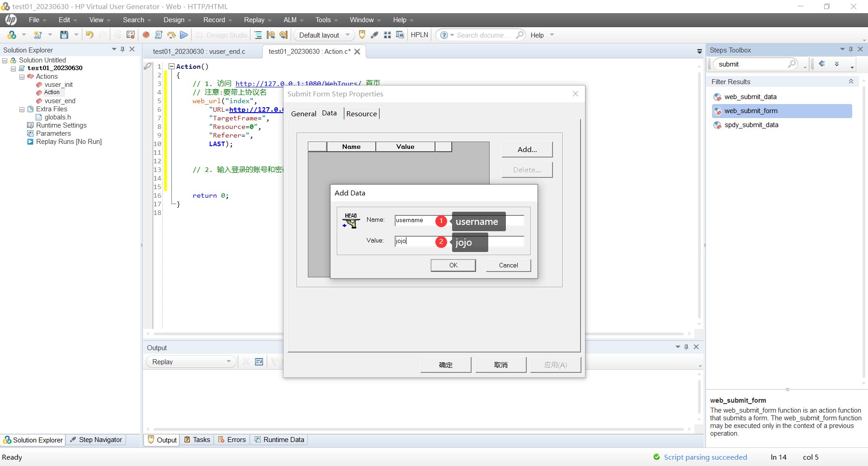The height and width of the screenshot is (466, 868).
Task: Open Parameters in Solution Explorer
Action: point(53,133)
